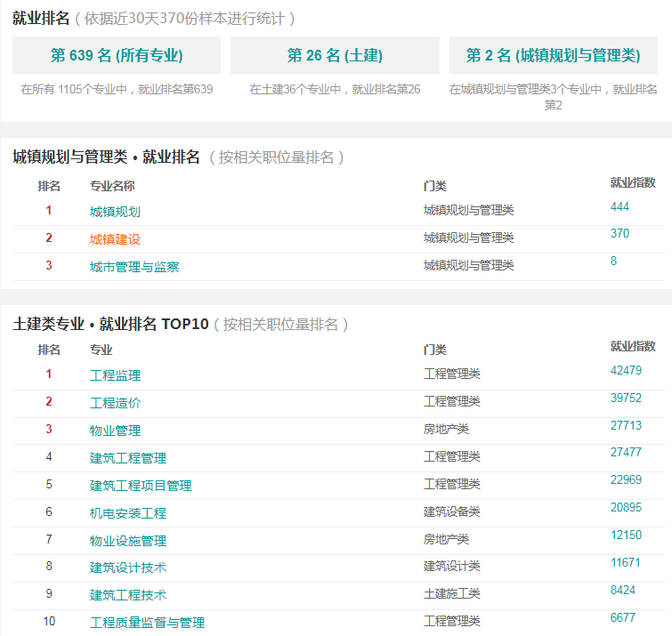Select employment index value 20895

pyautogui.click(x=626, y=508)
